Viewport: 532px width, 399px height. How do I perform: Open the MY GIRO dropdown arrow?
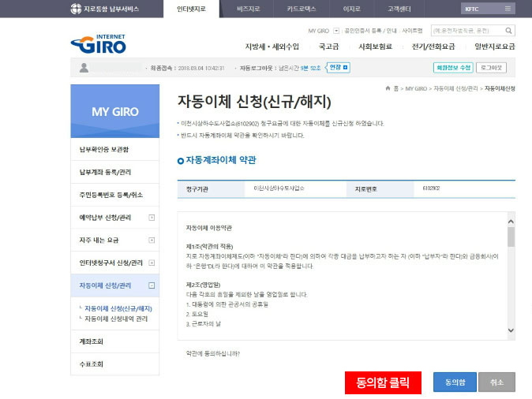pyautogui.click(x=336, y=31)
